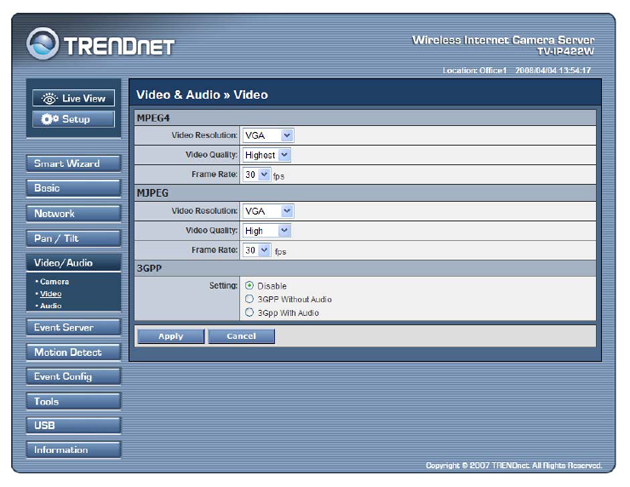Click the MPEG4 section header
This screenshot has height=487, width=630.
(365, 118)
